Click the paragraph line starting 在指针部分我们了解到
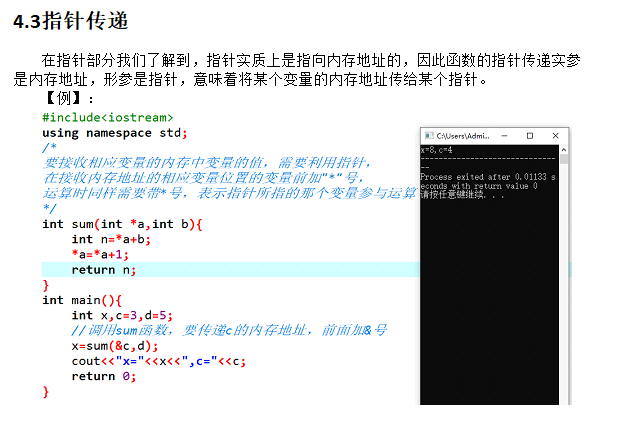617x421 pixels. (311, 60)
